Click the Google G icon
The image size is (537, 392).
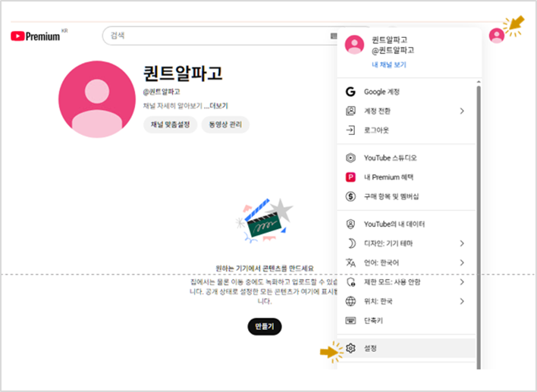pos(350,92)
